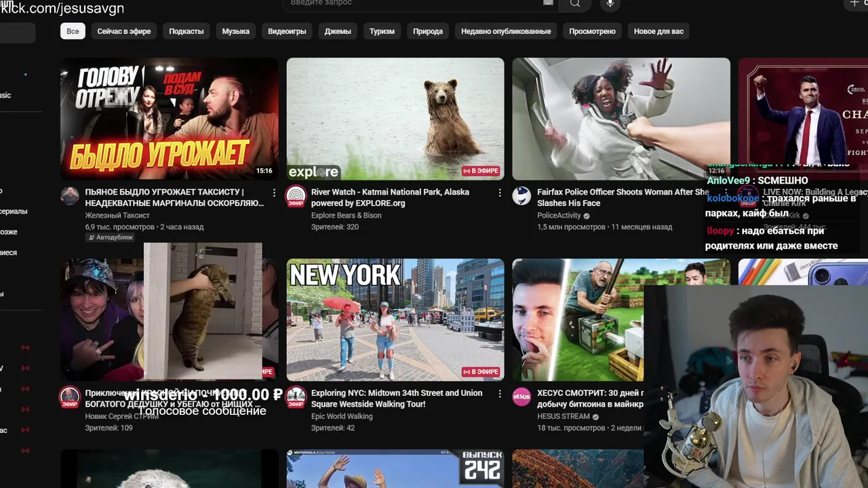Open the 'ПЬЯНОЕ БЫДЛО УГРОЖАЕТ ТАКСИСТУ' title

pyautogui.click(x=174, y=197)
